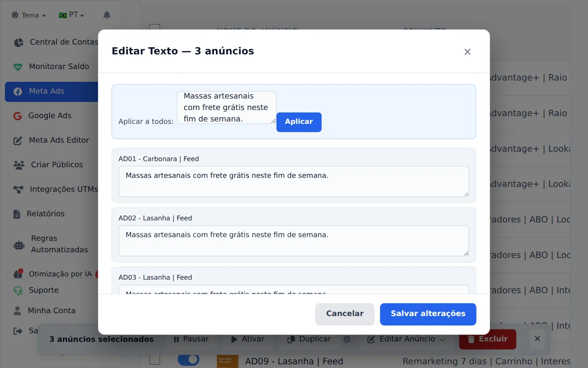Click the Criar Públicos people icon
The width and height of the screenshot is (588, 368).
click(19, 165)
